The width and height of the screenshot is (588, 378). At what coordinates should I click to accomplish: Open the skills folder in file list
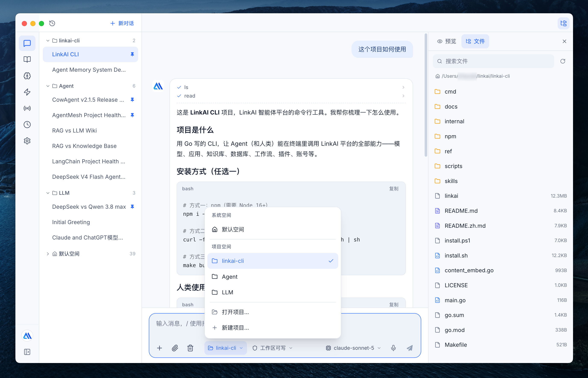click(501, 181)
